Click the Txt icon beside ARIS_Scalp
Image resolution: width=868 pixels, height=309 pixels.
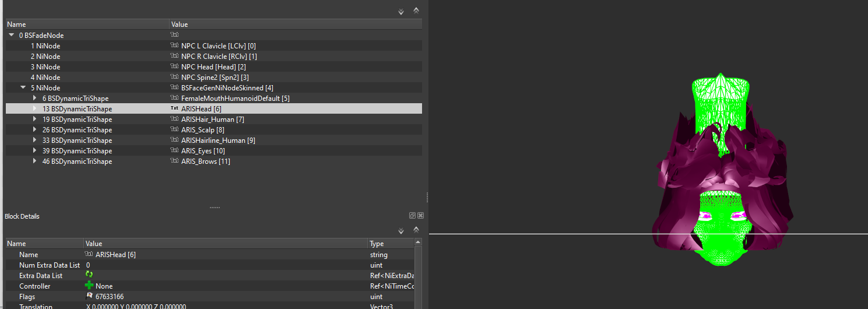pyautogui.click(x=174, y=129)
